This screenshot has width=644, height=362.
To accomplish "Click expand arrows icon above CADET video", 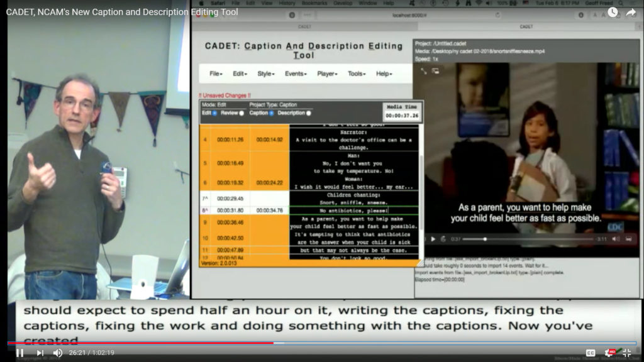I will 423,71.
